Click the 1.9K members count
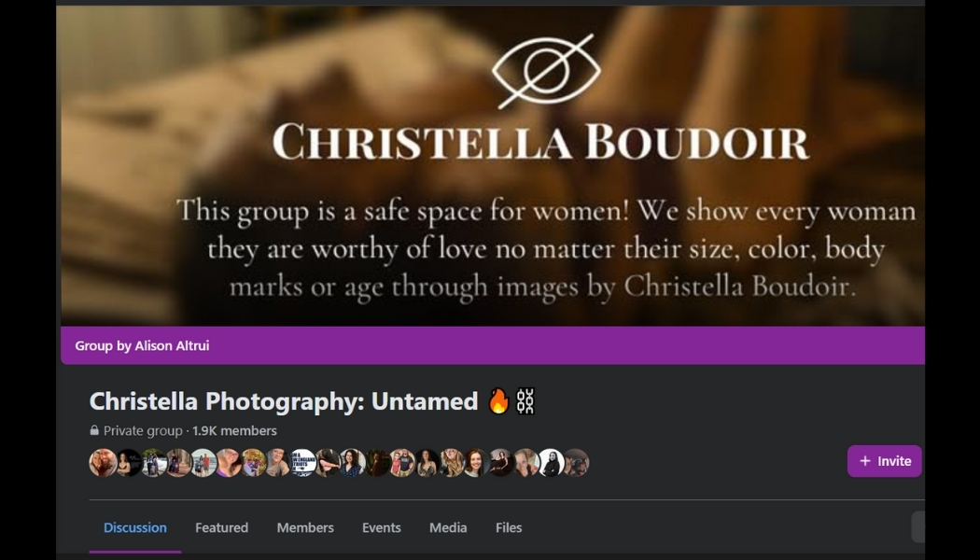 234,430
